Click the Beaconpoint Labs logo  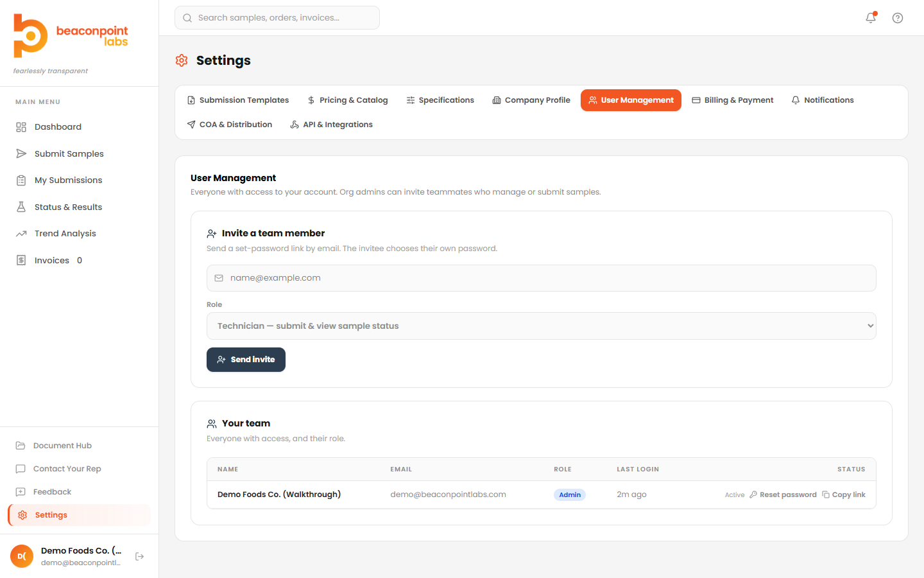71,37
